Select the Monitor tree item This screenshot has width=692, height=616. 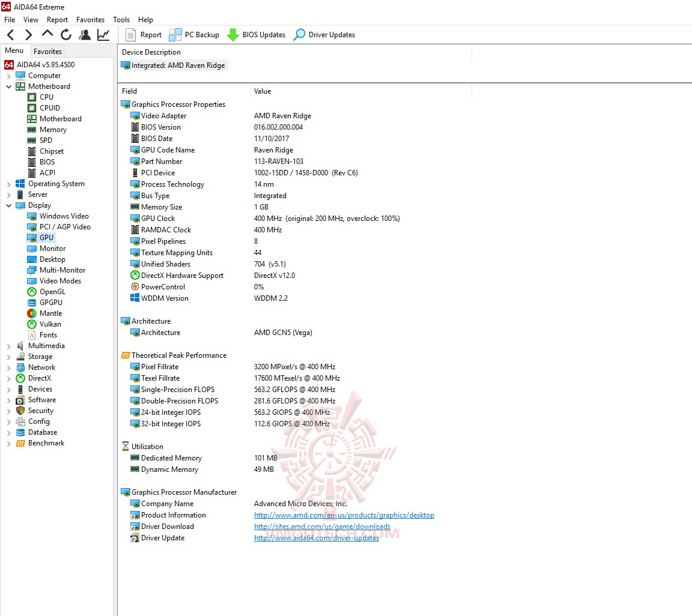coord(46,249)
